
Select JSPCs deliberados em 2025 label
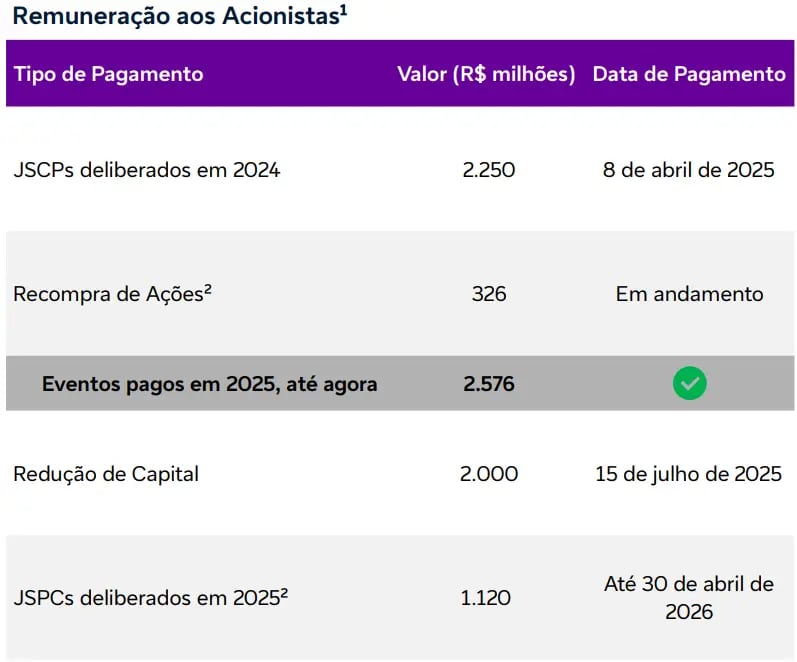pos(150,597)
